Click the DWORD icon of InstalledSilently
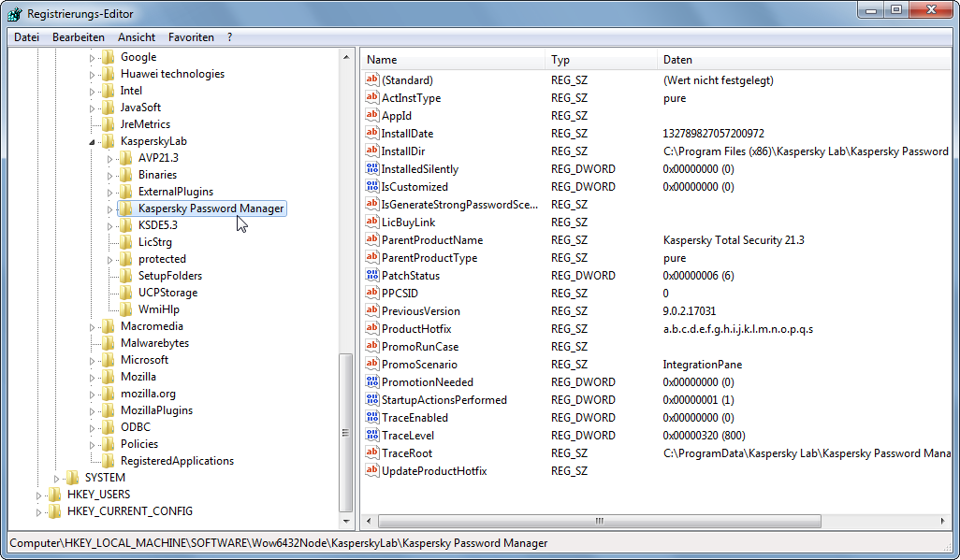 [x=371, y=168]
